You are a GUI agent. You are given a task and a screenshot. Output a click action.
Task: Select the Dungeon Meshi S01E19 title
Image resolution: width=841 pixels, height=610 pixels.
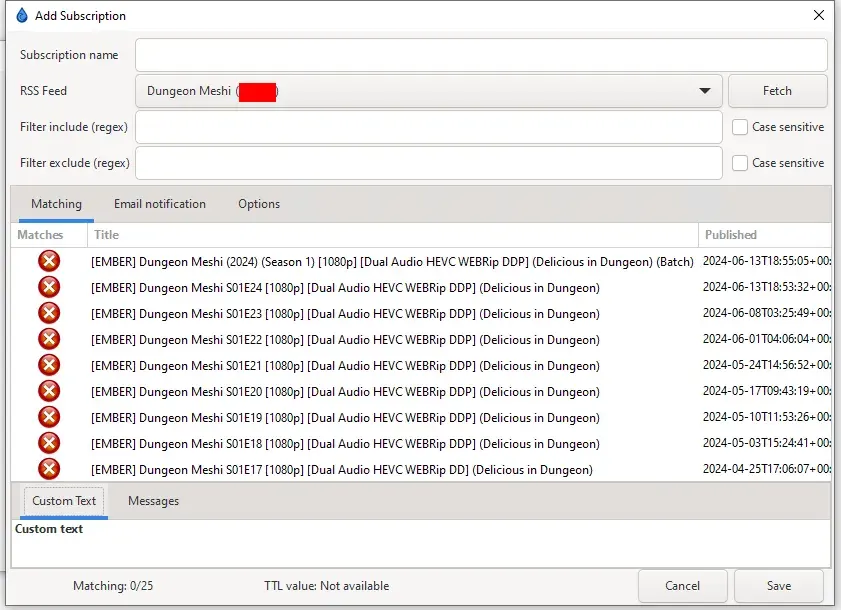click(345, 418)
